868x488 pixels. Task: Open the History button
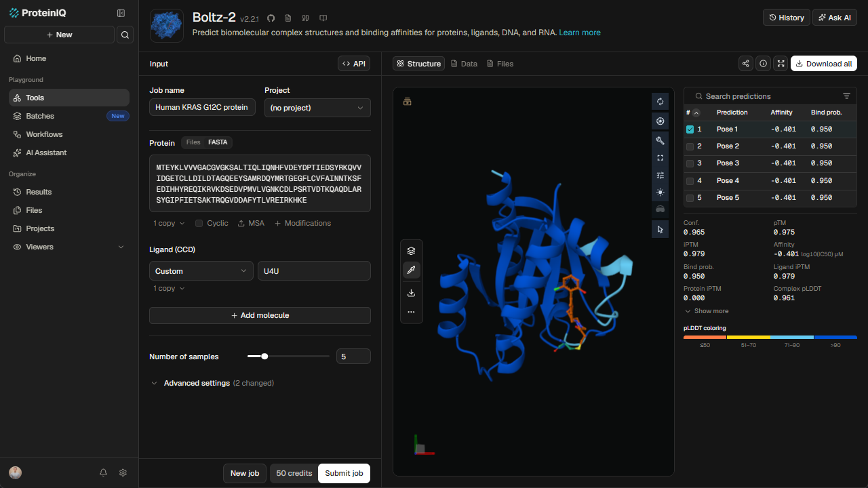pos(787,18)
